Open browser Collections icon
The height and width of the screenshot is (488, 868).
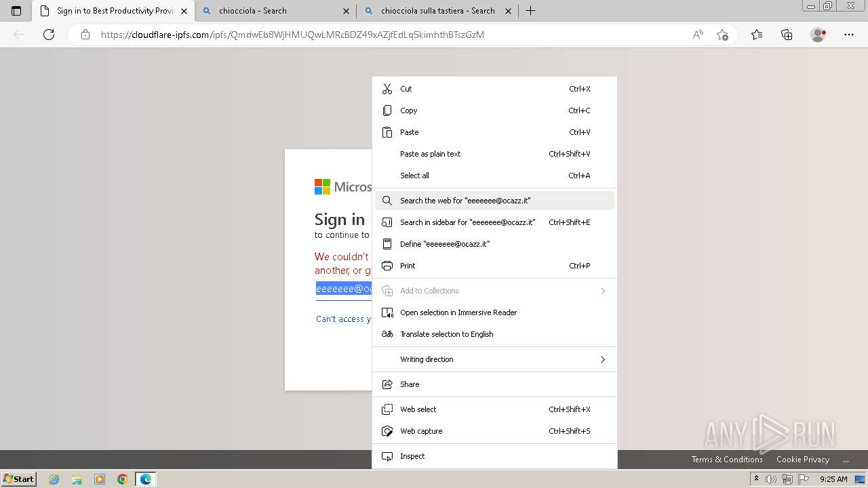point(787,35)
